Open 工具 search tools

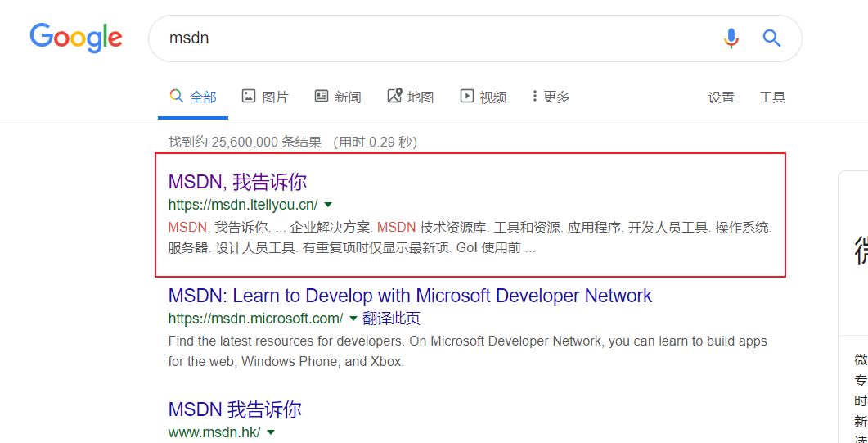click(x=772, y=97)
